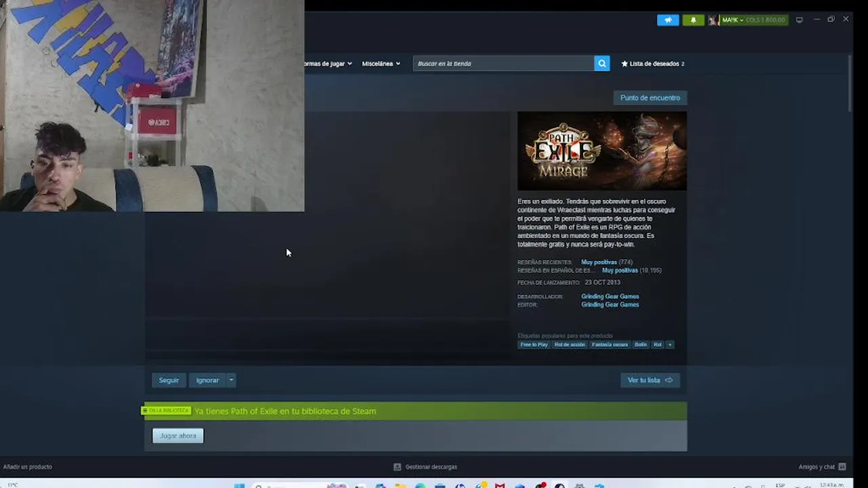Click the Ignorar button
Image resolution: width=868 pixels, height=488 pixels.
click(x=208, y=380)
